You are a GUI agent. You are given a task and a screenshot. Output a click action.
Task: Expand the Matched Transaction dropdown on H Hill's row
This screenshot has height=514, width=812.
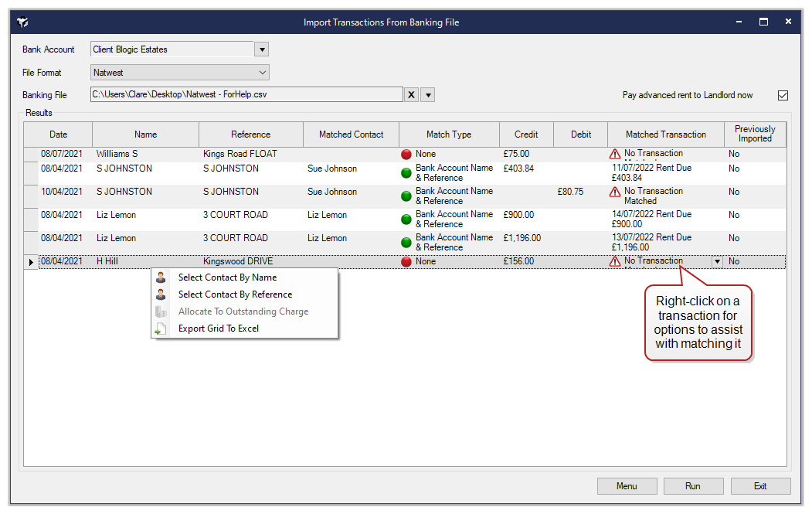tap(717, 261)
